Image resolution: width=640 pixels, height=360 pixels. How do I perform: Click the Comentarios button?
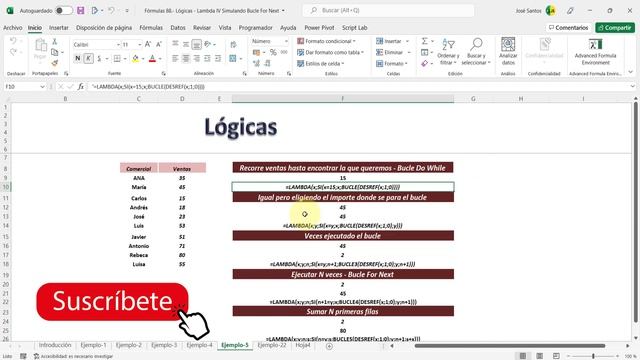pyautogui.click(x=569, y=28)
